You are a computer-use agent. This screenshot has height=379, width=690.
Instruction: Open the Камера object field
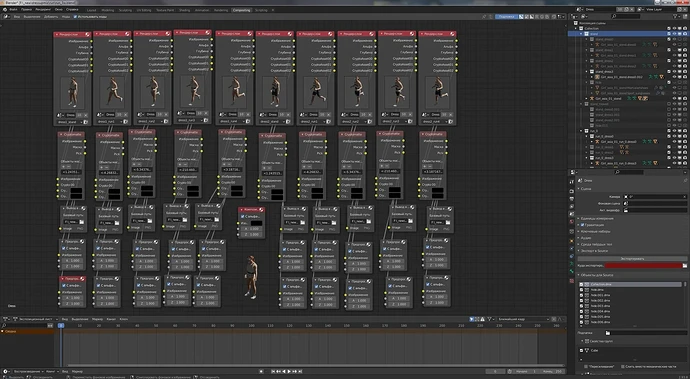(656, 197)
